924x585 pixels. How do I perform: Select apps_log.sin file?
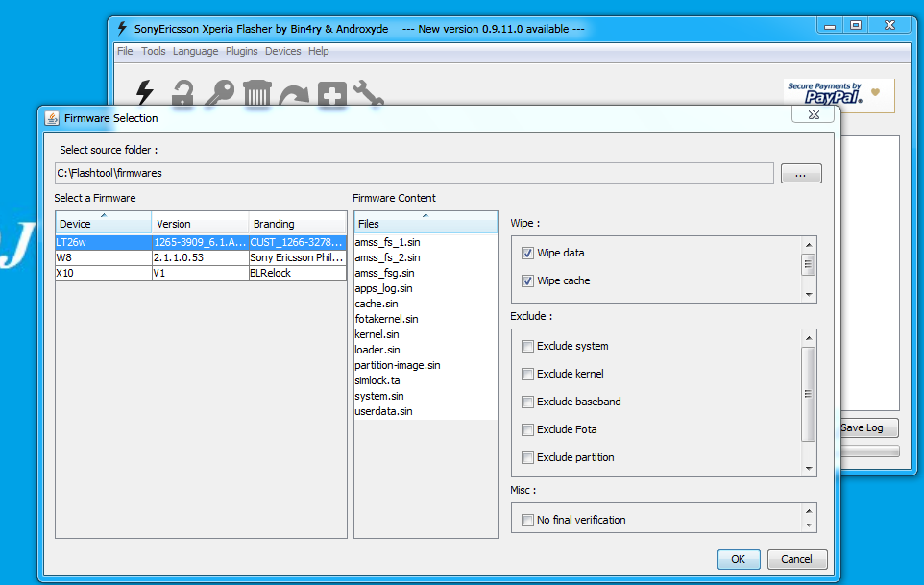pyautogui.click(x=426, y=288)
